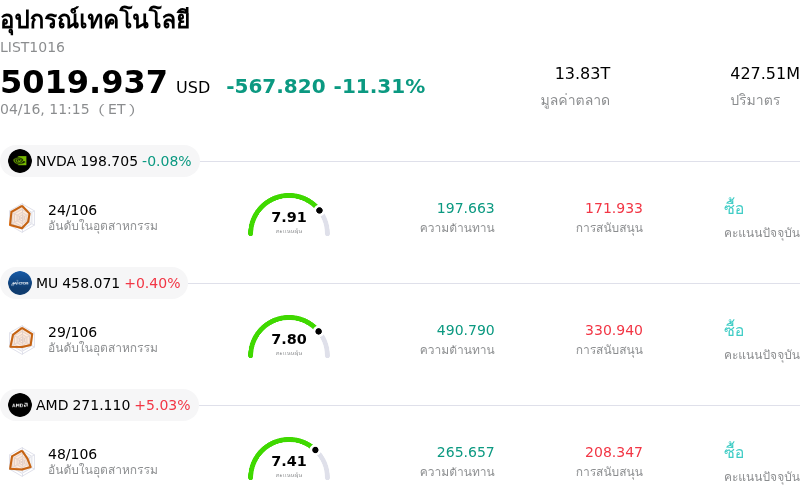View AMD support value 208.347
The width and height of the screenshot is (800, 499).
[613, 452]
